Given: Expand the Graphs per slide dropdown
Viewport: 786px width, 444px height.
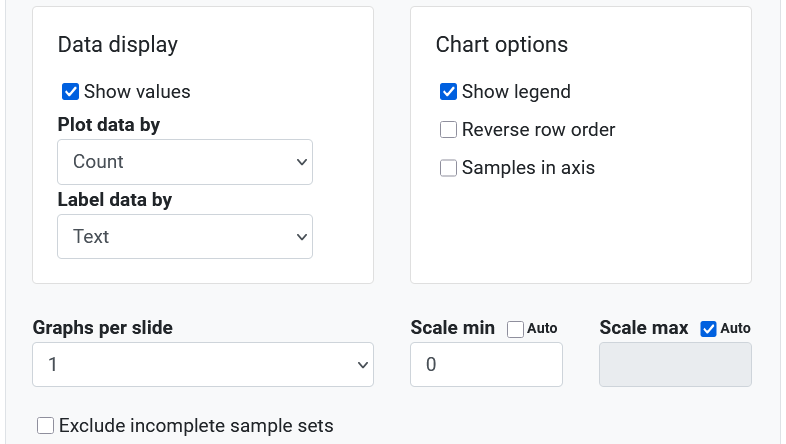Looking at the screenshot, I should pos(202,365).
